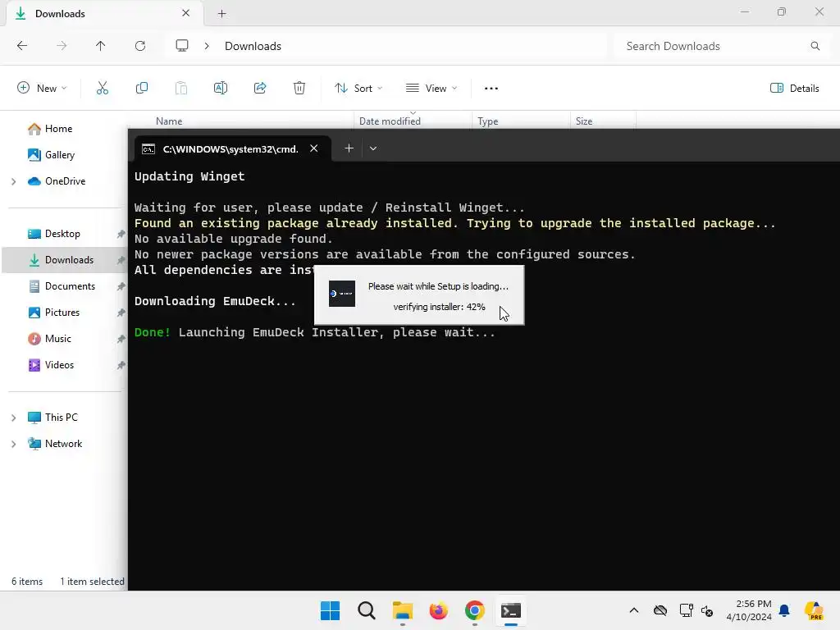Image resolution: width=840 pixels, height=630 pixels.
Task: Show hidden tray icons chevron
Action: [634, 610]
